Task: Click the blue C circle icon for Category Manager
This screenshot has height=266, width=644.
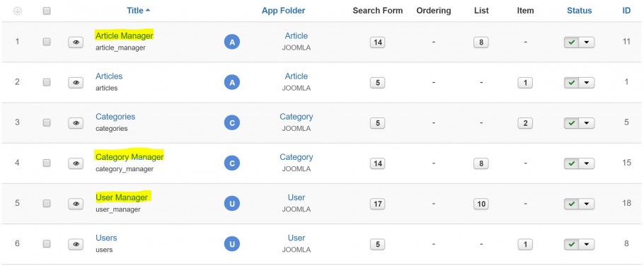Action: (232, 163)
